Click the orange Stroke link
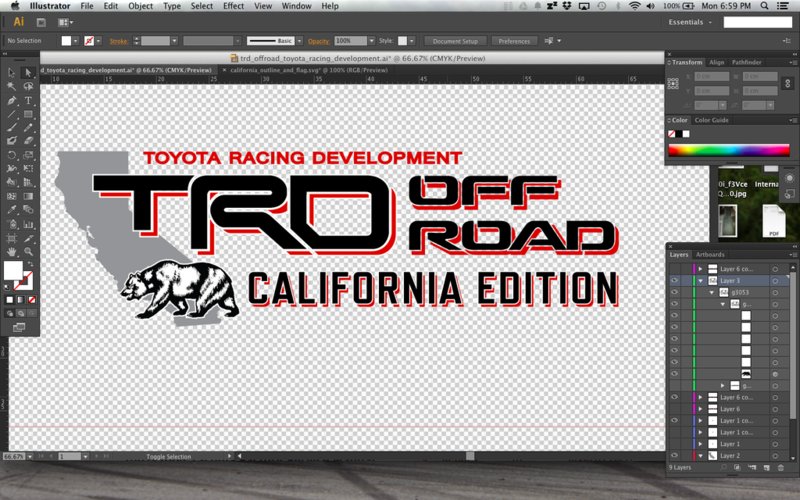 118,41
